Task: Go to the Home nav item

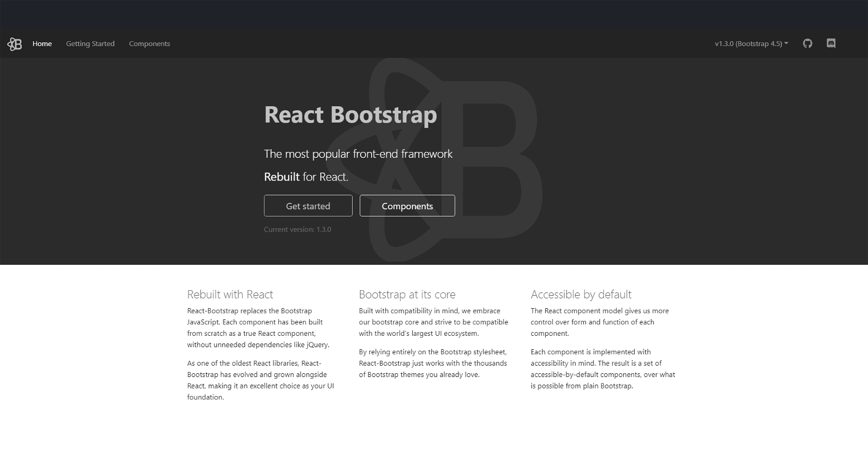Action: pyautogui.click(x=42, y=43)
